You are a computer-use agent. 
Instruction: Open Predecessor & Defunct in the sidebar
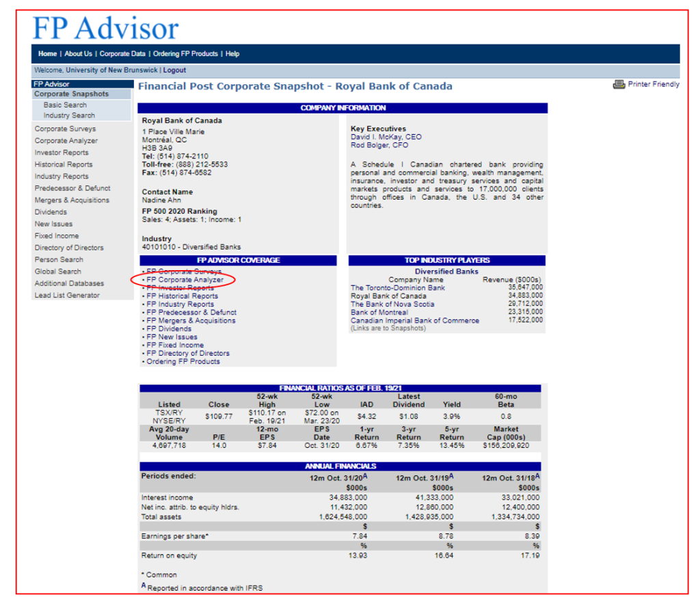pyautogui.click(x=72, y=189)
